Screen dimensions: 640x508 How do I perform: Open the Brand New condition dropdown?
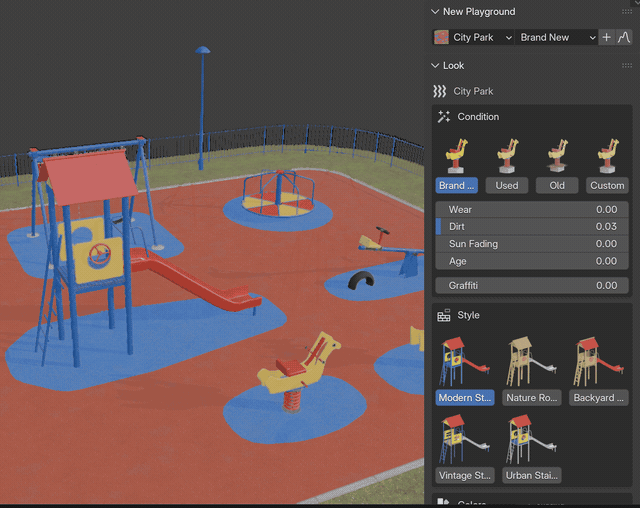(x=556, y=38)
